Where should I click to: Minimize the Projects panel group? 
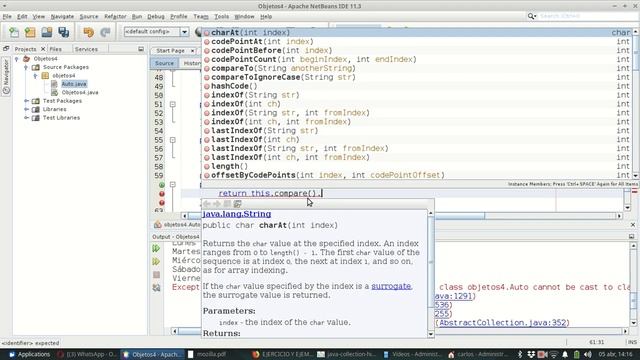pyautogui.click(x=141, y=49)
